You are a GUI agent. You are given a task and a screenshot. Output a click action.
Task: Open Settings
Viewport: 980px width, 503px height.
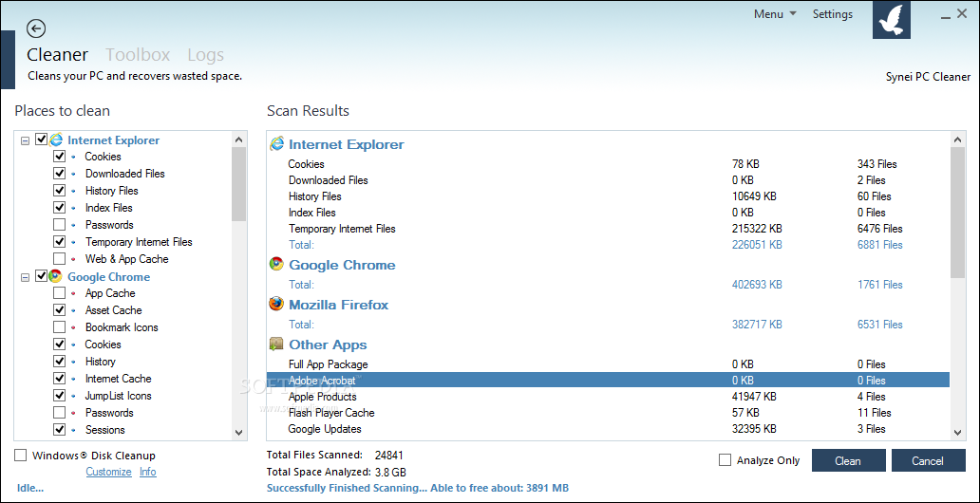click(x=833, y=13)
